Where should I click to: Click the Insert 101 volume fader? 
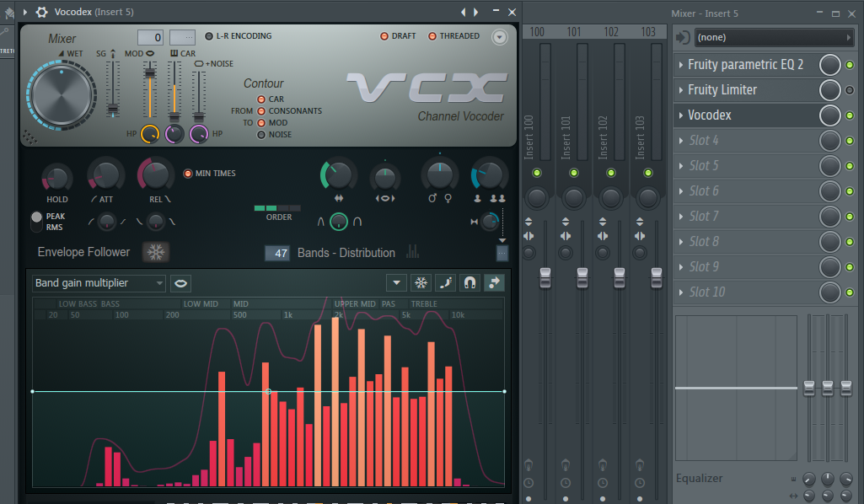582,277
